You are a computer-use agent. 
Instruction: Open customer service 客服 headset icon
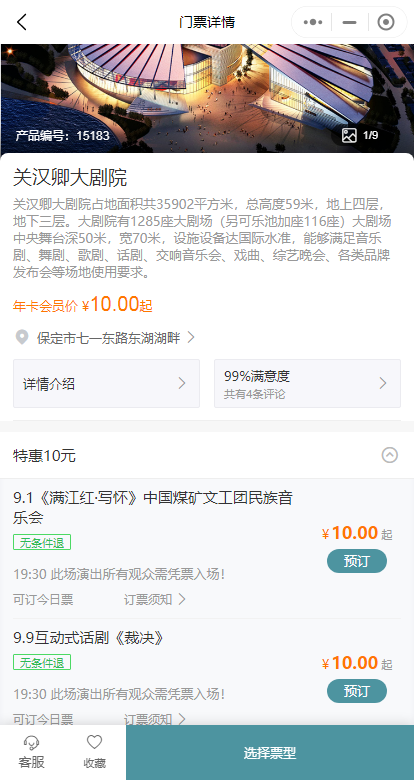(31, 743)
